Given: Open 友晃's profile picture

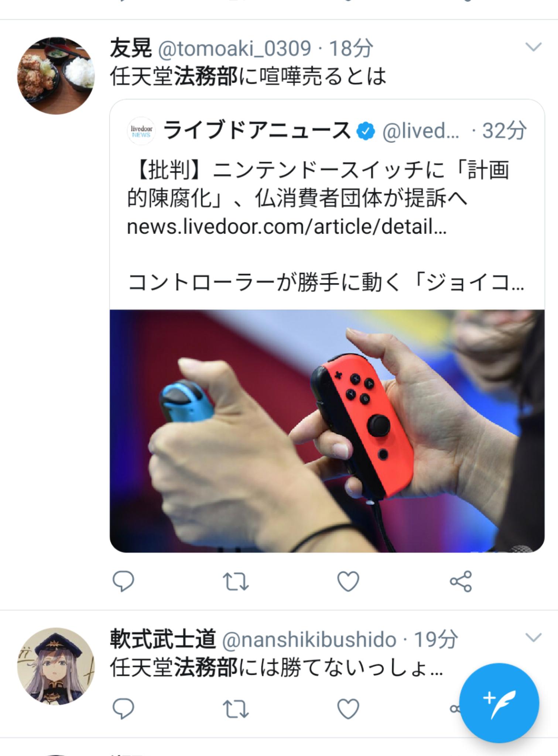Looking at the screenshot, I should click(x=56, y=75).
